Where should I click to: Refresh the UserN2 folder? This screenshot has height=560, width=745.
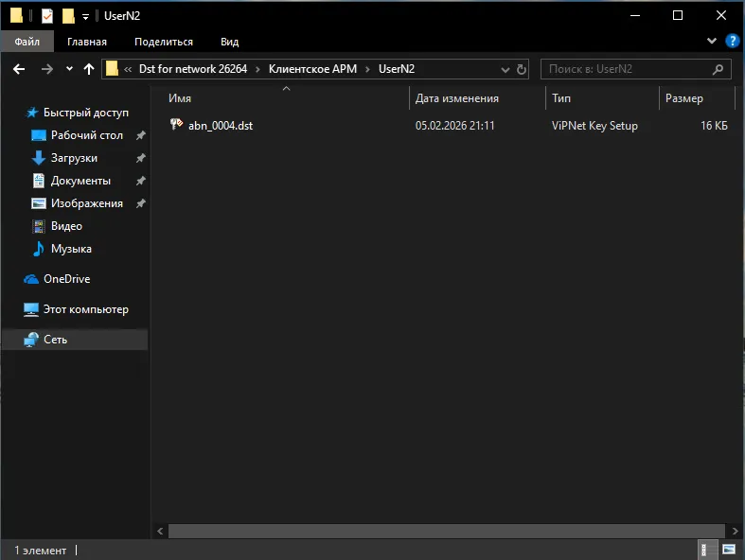pos(522,69)
